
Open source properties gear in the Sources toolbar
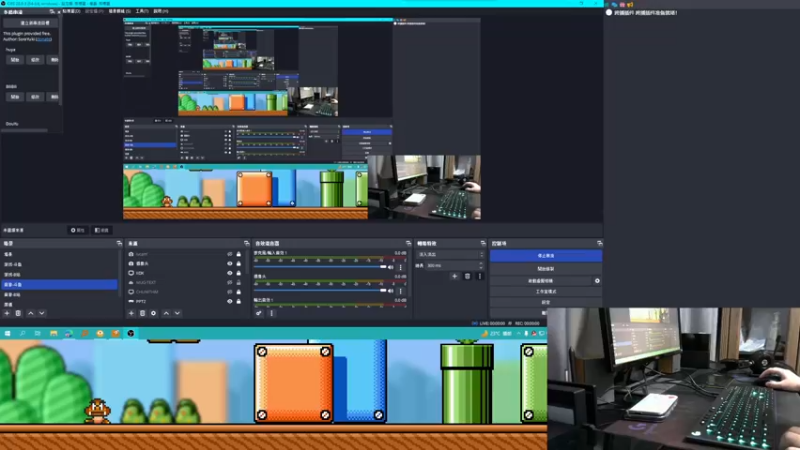pos(154,313)
